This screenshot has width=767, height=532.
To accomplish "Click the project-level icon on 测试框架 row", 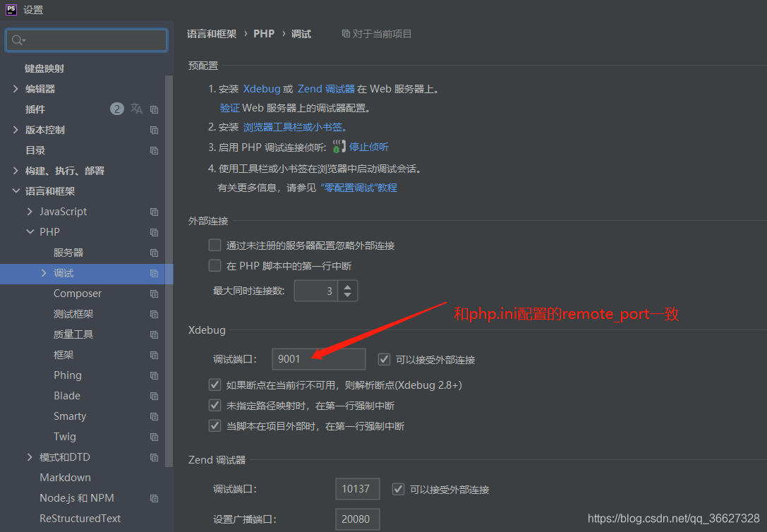I will 154,315.
